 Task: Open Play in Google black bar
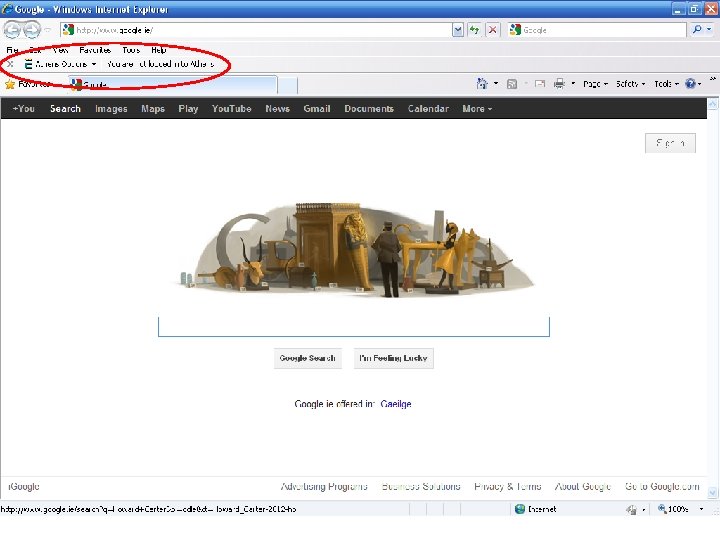[x=188, y=109]
